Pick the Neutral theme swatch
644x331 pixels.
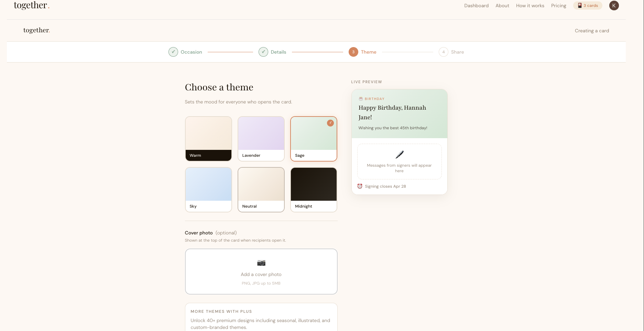tap(261, 189)
